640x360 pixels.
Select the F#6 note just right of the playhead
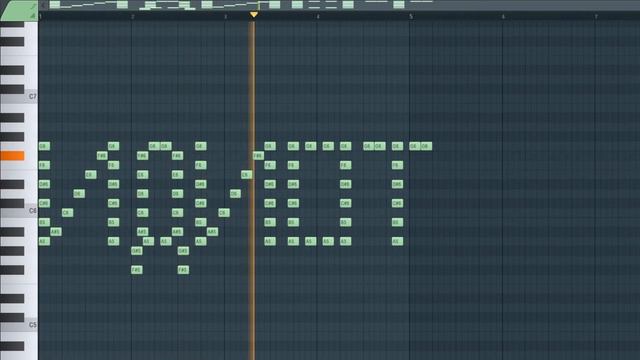tap(258, 156)
